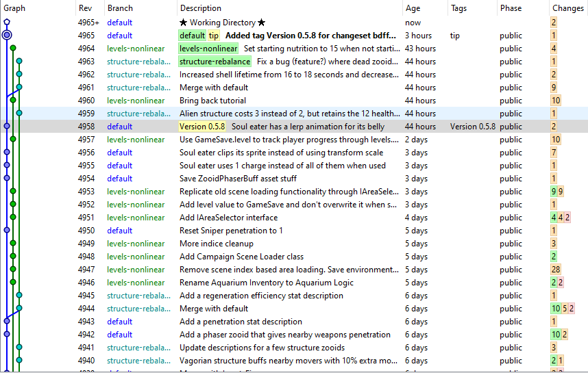
Task: Select the Working Directory row
Action: [x=294, y=23]
